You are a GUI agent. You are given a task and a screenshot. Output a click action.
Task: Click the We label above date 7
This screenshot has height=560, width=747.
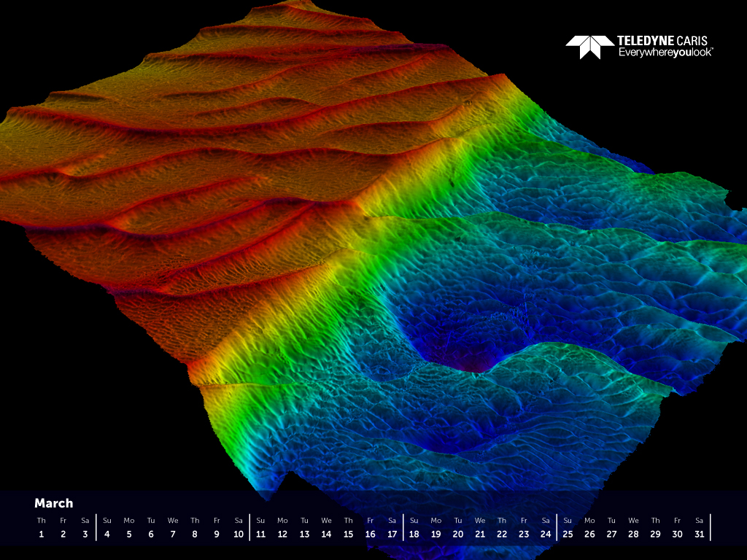173,521
